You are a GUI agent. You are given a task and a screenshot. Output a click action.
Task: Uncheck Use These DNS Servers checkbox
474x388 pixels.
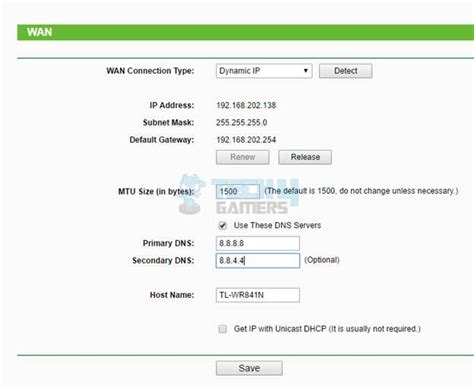(223, 226)
